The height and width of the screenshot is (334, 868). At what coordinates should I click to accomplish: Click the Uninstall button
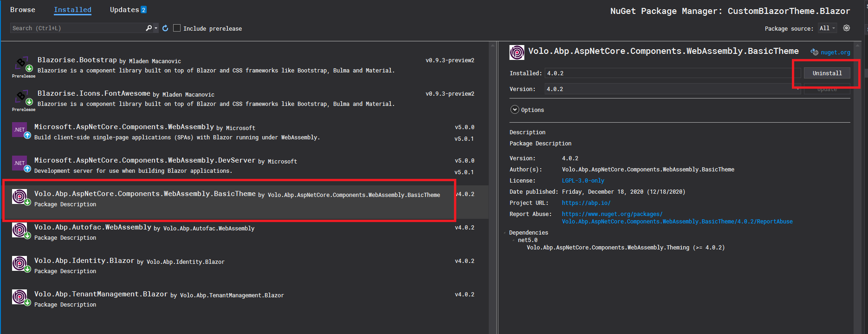click(x=827, y=73)
